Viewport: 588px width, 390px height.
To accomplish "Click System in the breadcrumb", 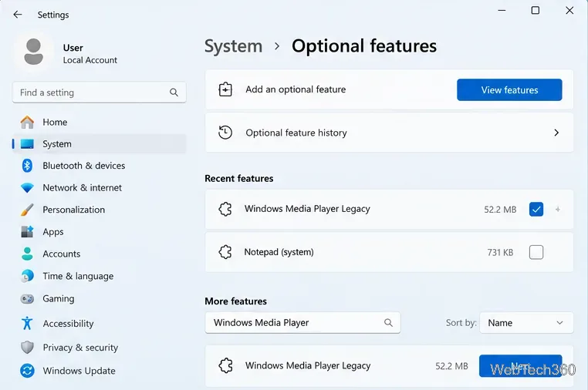I will pyautogui.click(x=233, y=46).
